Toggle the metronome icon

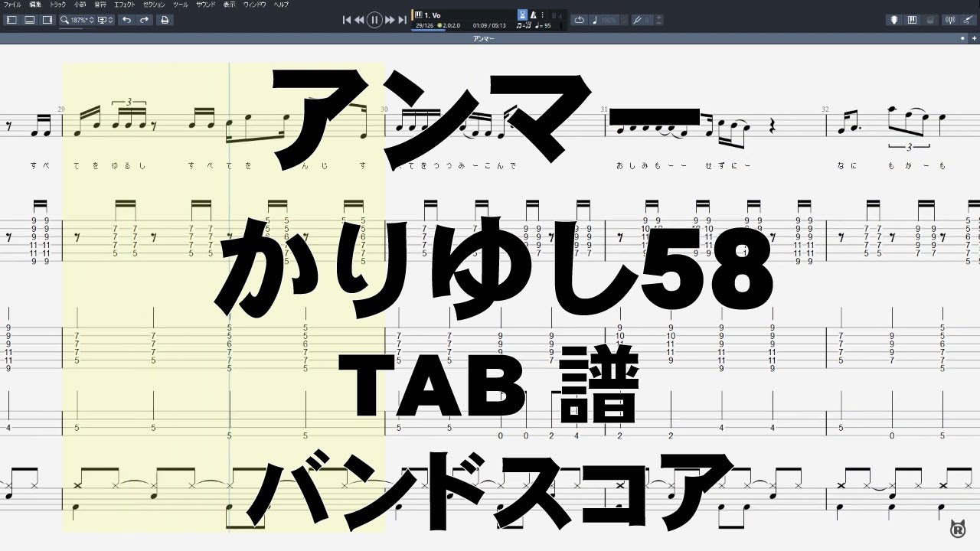(534, 15)
